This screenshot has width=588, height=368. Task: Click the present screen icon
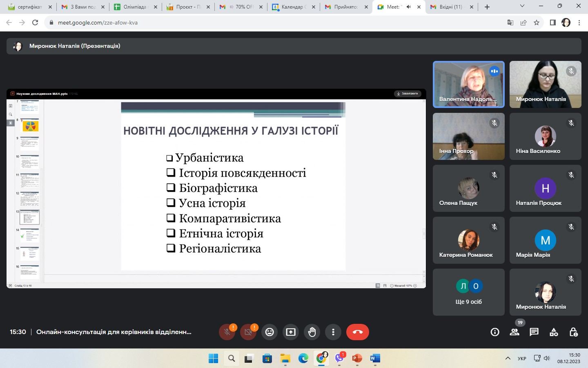click(x=291, y=332)
